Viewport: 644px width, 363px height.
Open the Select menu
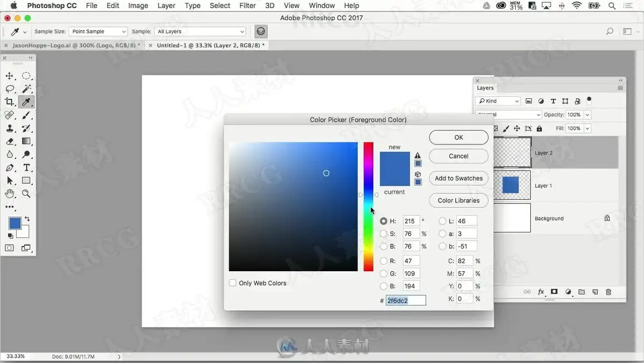point(220,5)
